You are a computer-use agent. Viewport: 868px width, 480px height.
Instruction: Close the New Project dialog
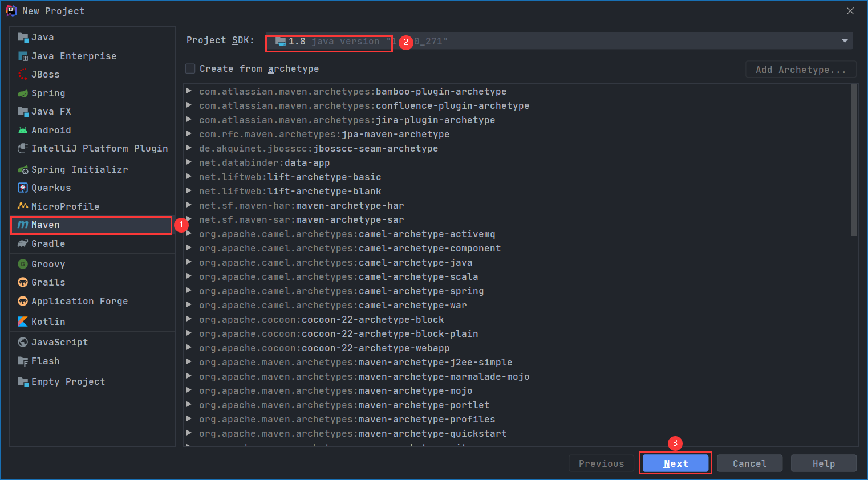(x=850, y=11)
